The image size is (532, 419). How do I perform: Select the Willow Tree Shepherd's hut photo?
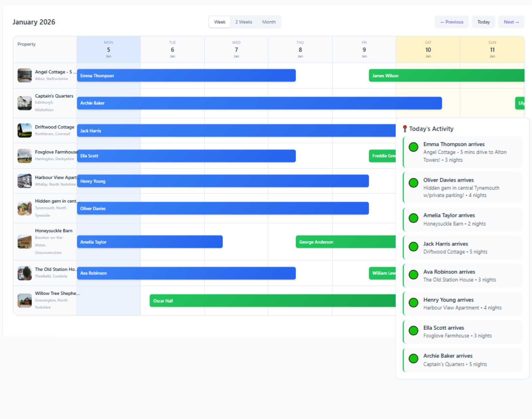coord(24,300)
